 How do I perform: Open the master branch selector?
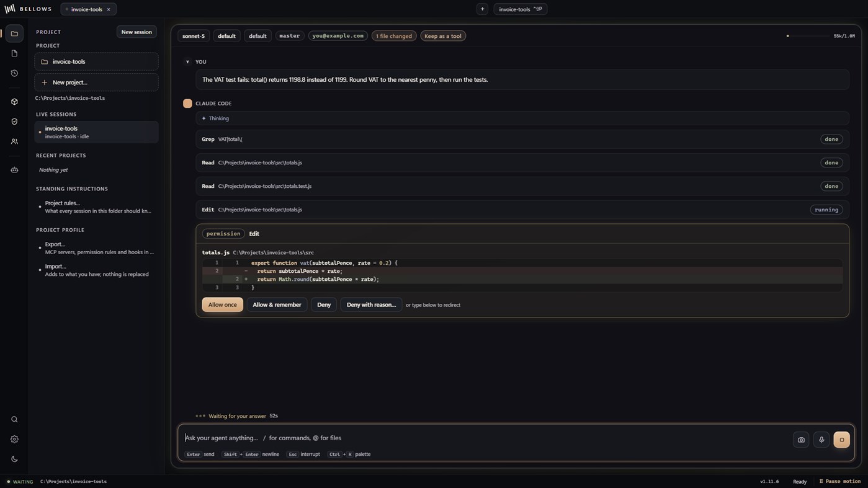(289, 36)
